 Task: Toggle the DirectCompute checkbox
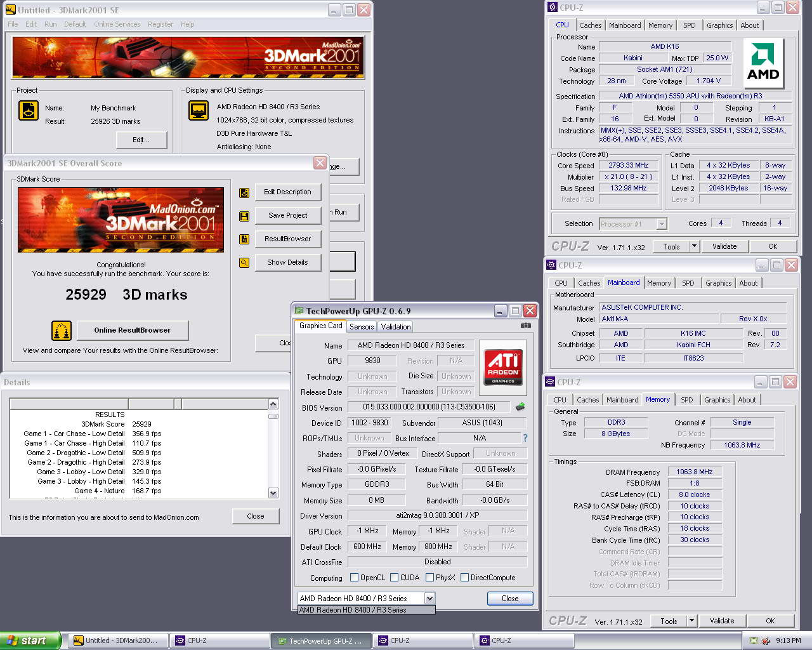(465, 578)
